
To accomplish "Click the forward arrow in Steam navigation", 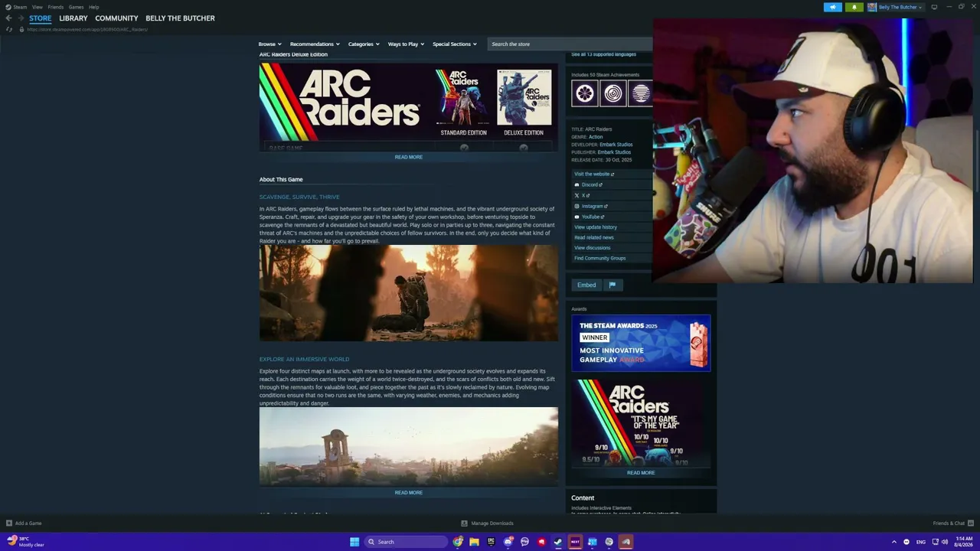I will (x=20, y=18).
